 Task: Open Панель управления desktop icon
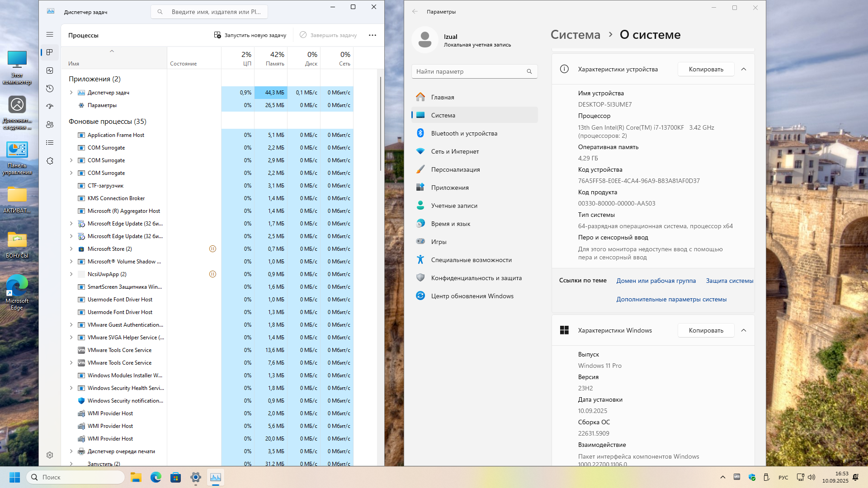point(17,158)
